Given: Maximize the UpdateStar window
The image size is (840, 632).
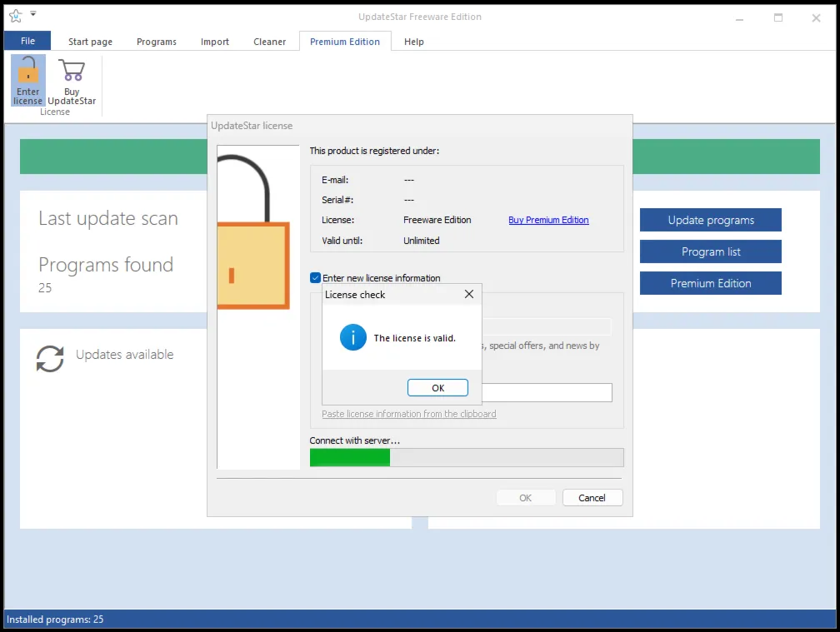Looking at the screenshot, I should tap(777, 17).
